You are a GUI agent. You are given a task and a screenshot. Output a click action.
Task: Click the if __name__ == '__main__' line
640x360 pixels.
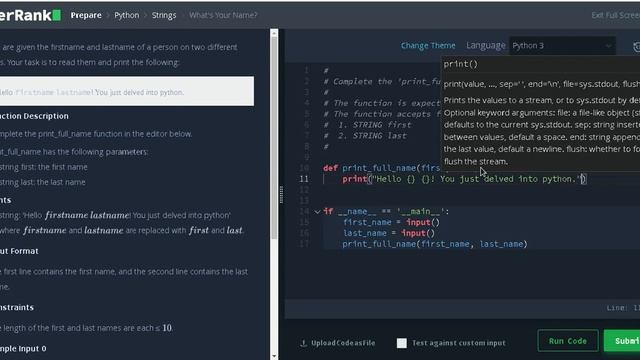(x=386, y=211)
